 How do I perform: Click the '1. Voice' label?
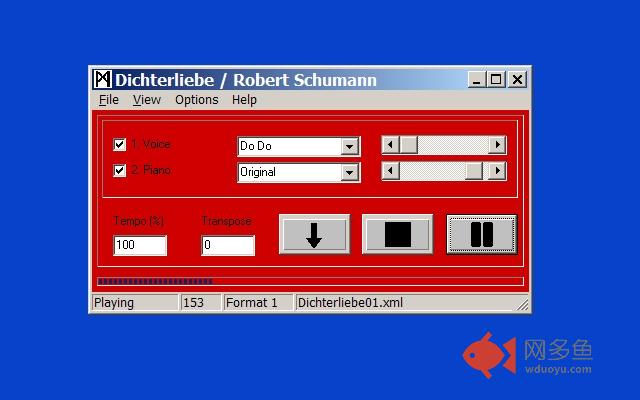click(x=151, y=144)
